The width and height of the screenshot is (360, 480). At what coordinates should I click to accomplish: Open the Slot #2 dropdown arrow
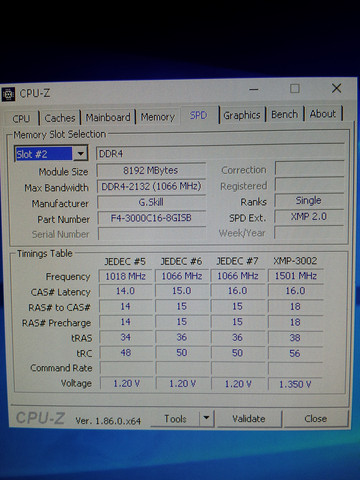tap(80, 154)
